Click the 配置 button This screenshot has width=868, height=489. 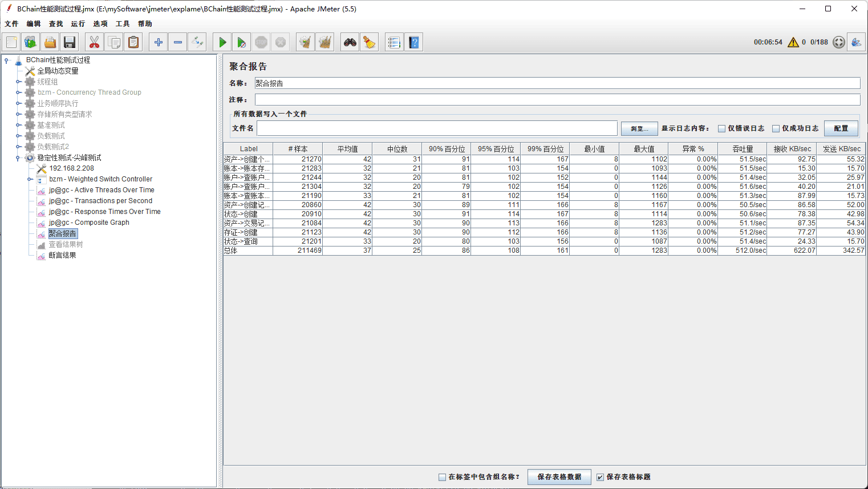841,128
